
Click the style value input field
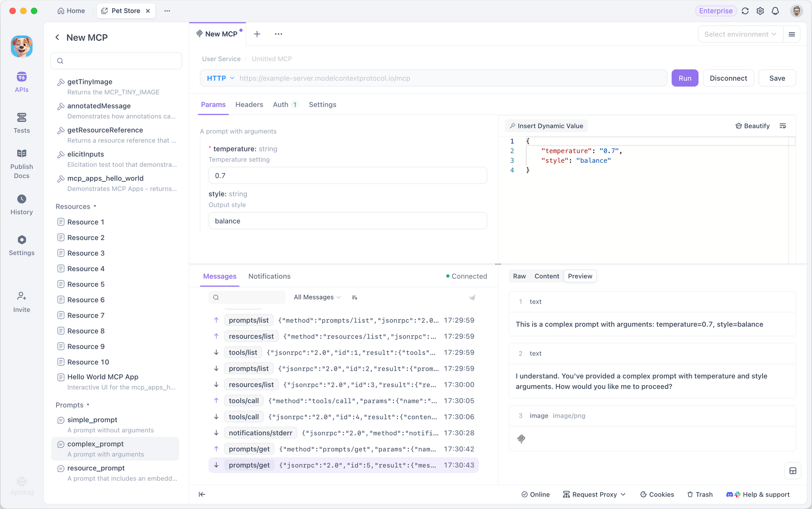pyautogui.click(x=348, y=221)
